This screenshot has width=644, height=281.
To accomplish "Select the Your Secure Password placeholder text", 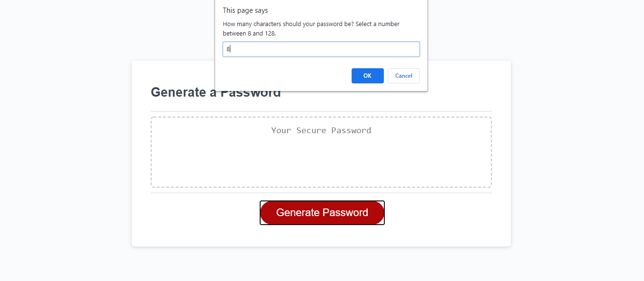I will pyautogui.click(x=321, y=130).
